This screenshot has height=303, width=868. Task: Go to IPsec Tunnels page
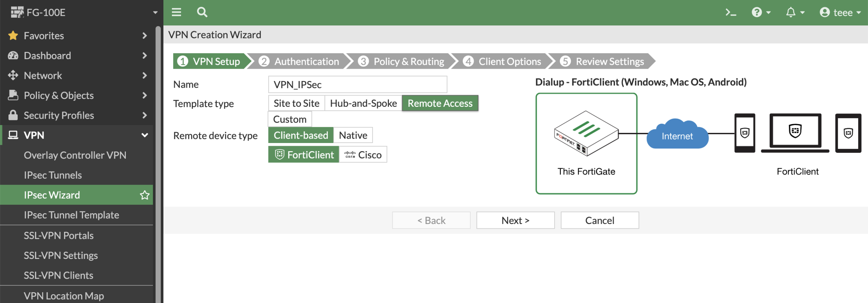coord(53,175)
